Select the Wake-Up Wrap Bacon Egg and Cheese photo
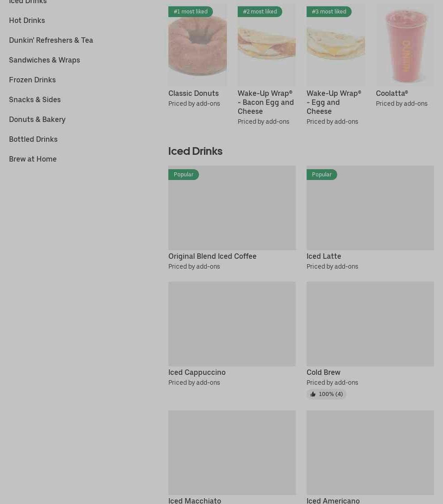This screenshot has height=504, width=443. tap(267, 45)
